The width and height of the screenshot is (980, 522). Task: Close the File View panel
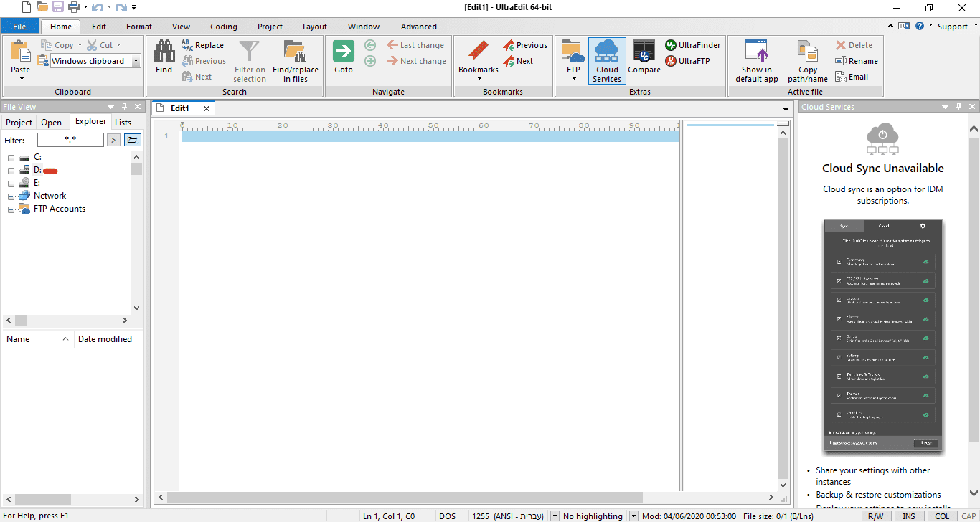click(136, 107)
